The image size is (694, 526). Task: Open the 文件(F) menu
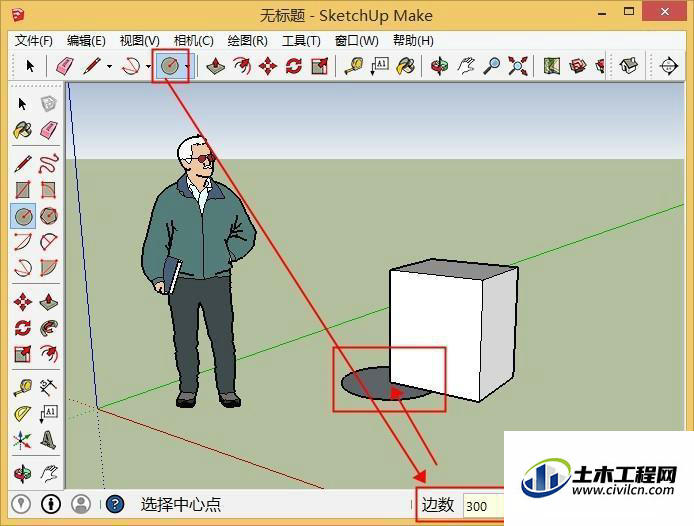(34, 41)
